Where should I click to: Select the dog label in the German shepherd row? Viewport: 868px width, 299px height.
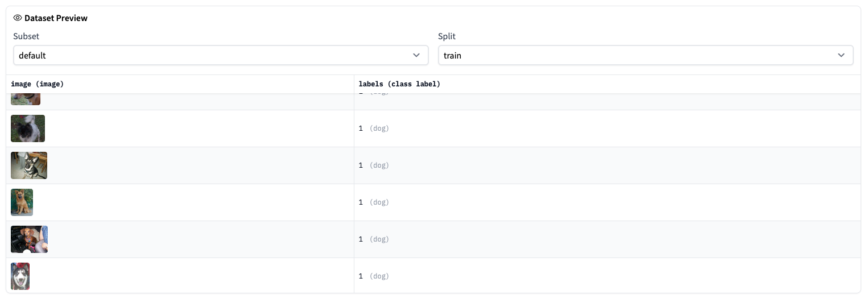click(x=379, y=165)
